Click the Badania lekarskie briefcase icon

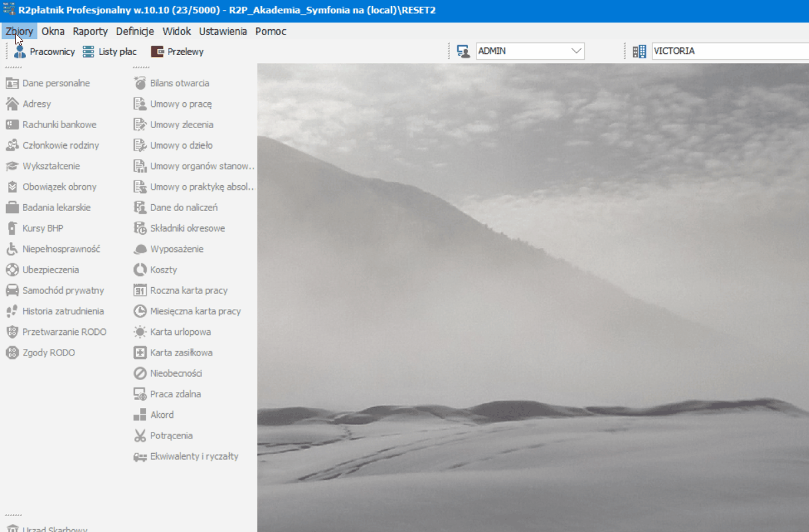[12, 208]
